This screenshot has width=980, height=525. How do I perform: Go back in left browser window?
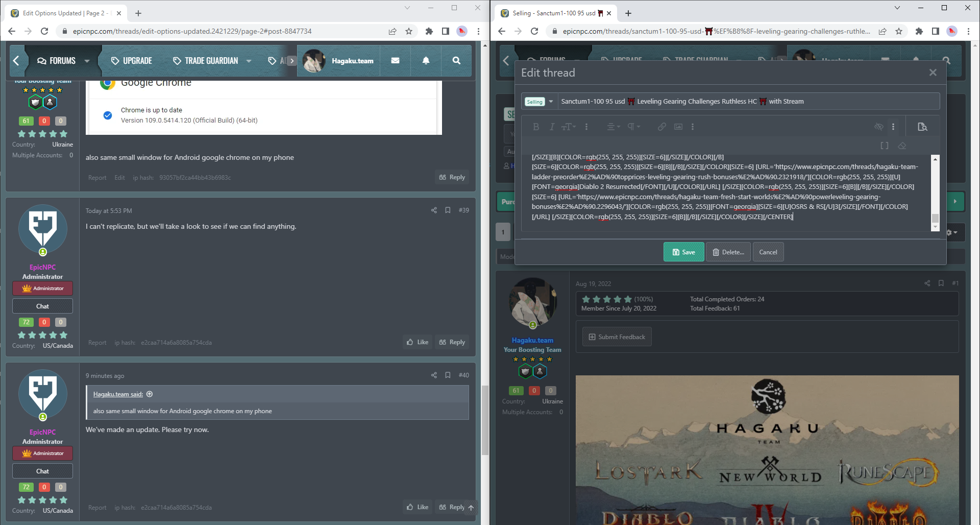pyautogui.click(x=12, y=31)
